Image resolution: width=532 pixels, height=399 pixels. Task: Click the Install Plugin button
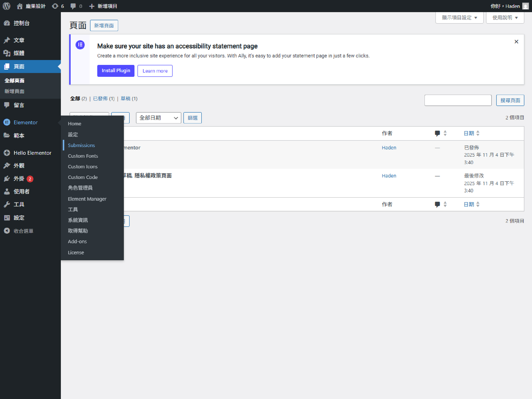(116, 71)
